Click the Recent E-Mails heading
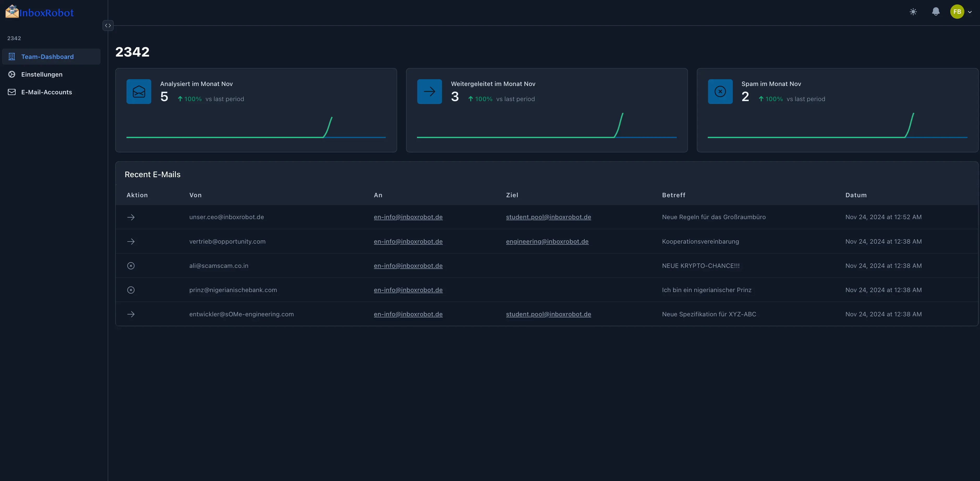 coord(153,175)
